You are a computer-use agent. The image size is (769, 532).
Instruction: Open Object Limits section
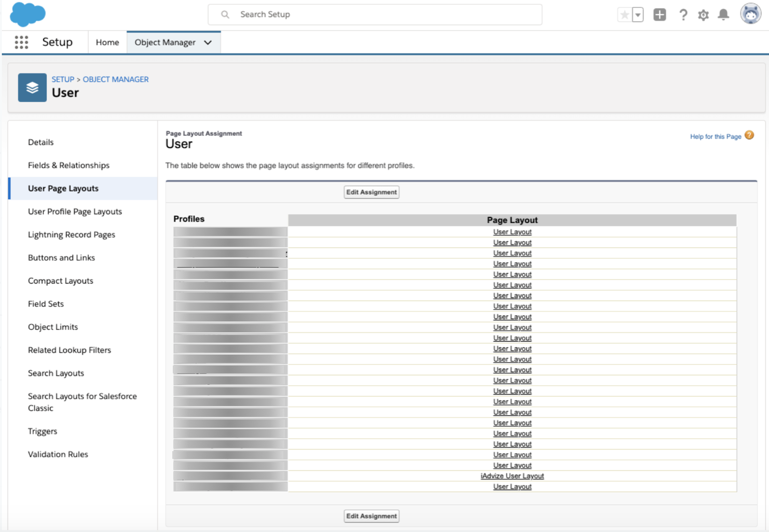click(x=53, y=327)
